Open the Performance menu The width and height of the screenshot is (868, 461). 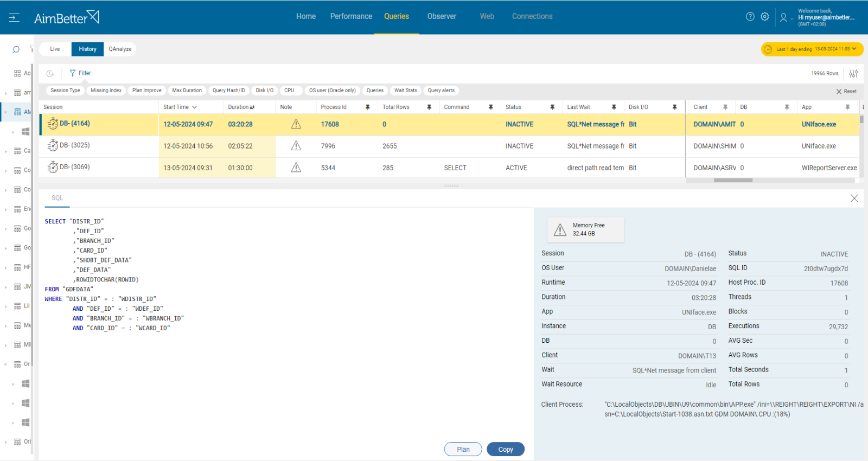pos(351,17)
